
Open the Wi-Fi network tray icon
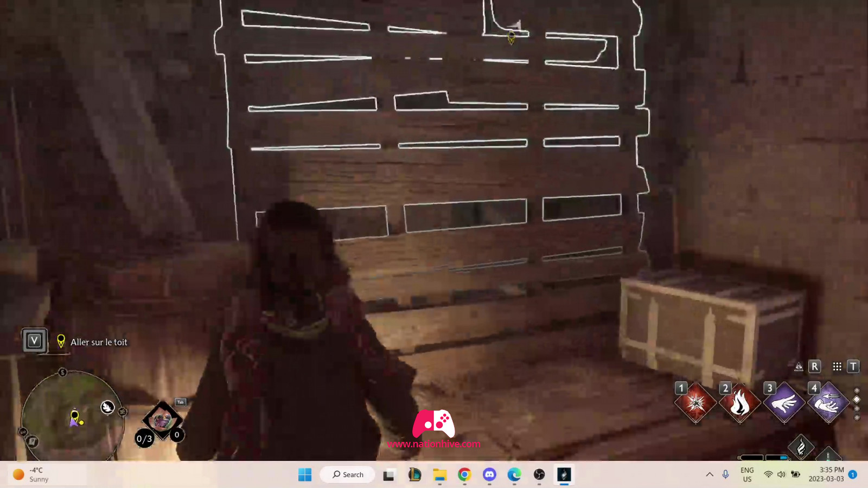click(768, 474)
